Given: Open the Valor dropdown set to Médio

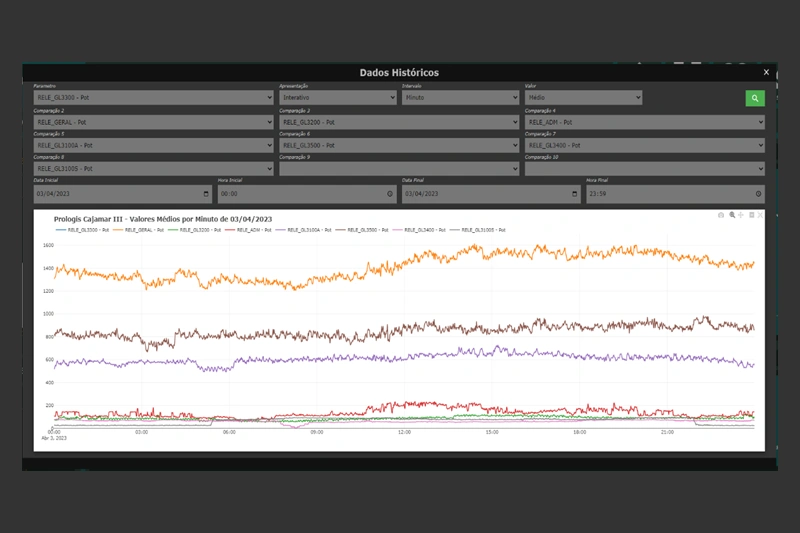Looking at the screenshot, I should pyautogui.click(x=583, y=98).
